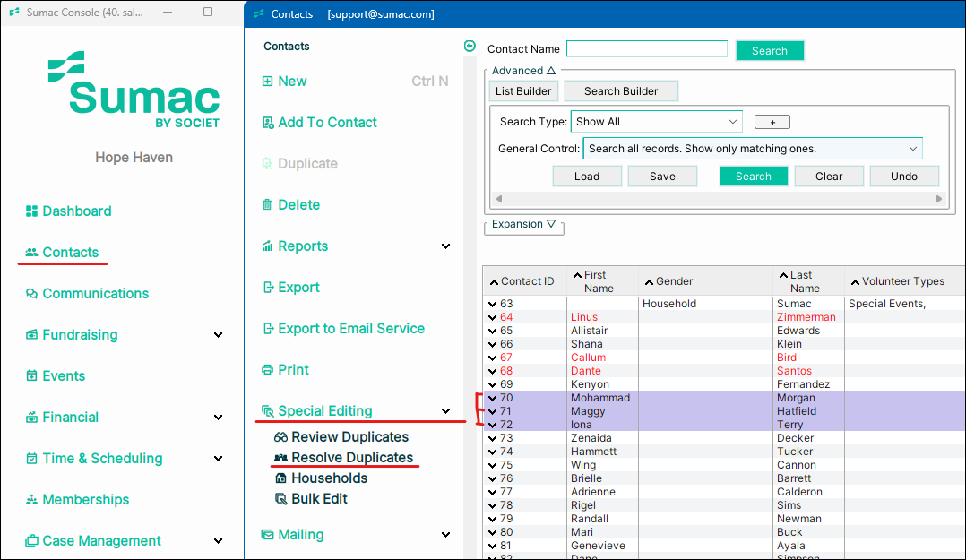
Task: Expand the Time & Scheduling chevron
Action: pyautogui.click(x=218, y=459)
